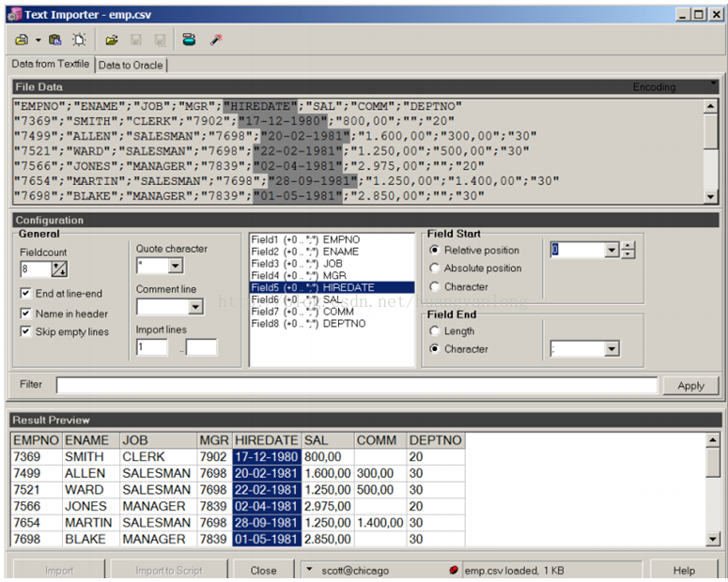Select Field5 HIREDATE in the field list
This screenshot has height=582, width=728.
[x=332, y=287]
